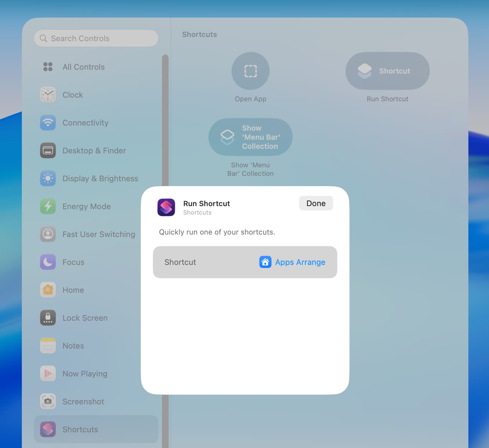The height and width of the screenshot is (448, 489).
Task: Click the magnifying glass search icon
Action: (x=43, y=38)
